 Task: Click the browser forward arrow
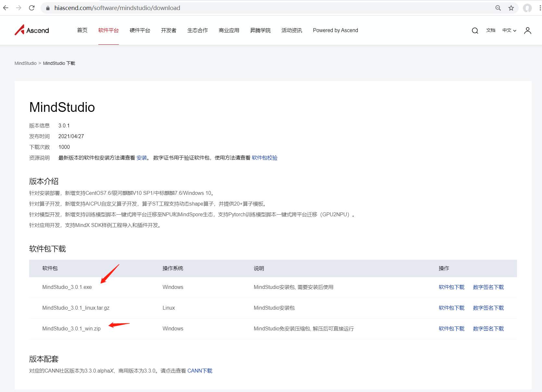(18, 8)
